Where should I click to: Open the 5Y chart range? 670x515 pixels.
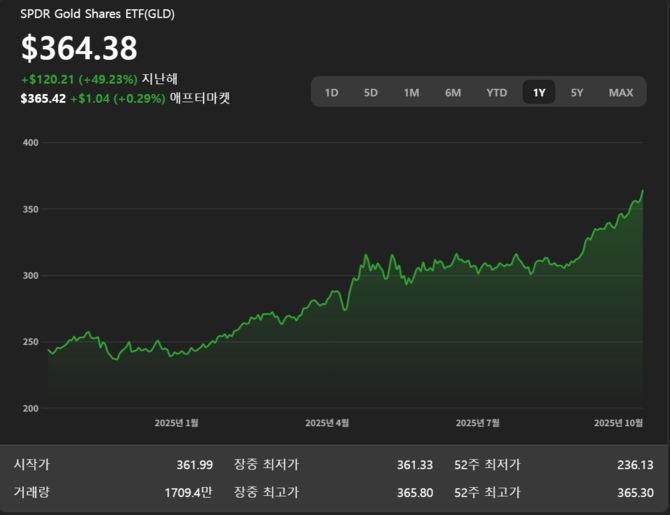click(577, 93)
